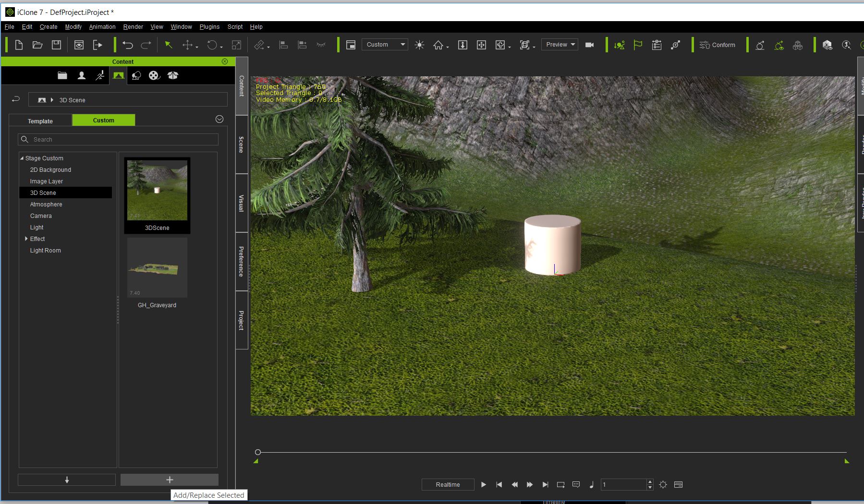Click the down-arrow apply button in the Content panel

pos(67,480)
